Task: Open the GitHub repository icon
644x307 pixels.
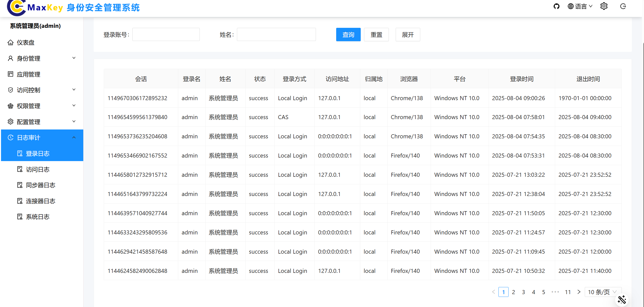Action: [556, 6]
